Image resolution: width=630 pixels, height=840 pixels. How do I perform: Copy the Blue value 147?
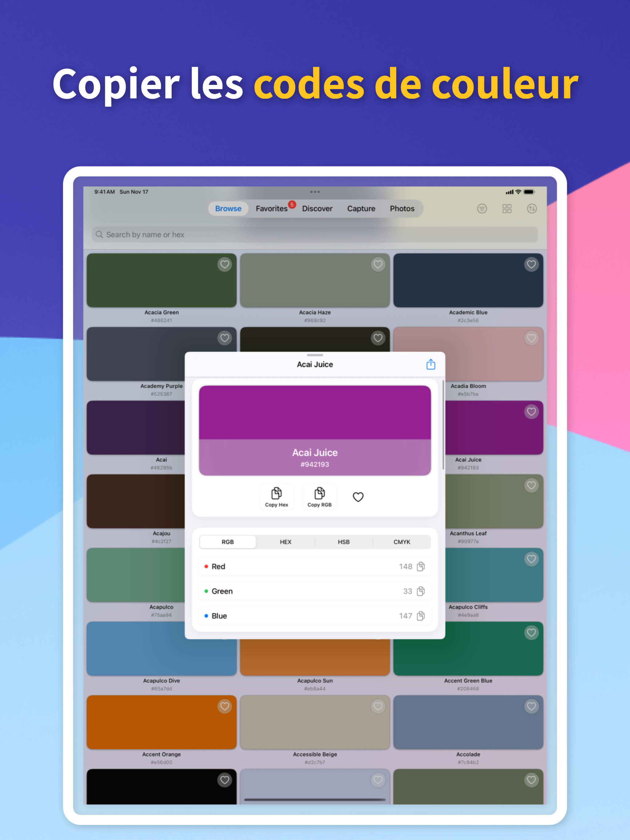pyautogui.click(x=421, y=616)
